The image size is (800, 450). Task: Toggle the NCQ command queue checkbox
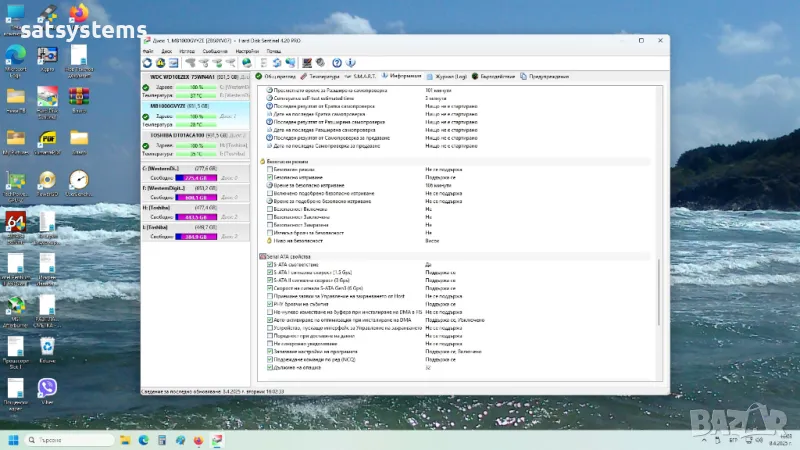click(x=269, y=360)
